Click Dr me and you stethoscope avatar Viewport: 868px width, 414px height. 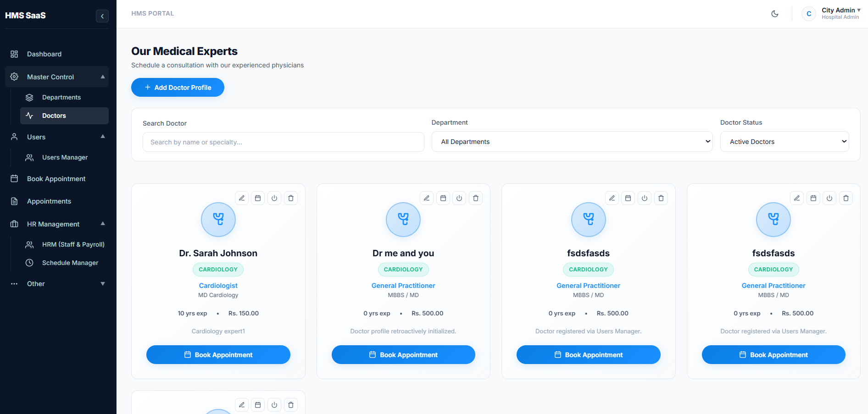click(403, 220)
